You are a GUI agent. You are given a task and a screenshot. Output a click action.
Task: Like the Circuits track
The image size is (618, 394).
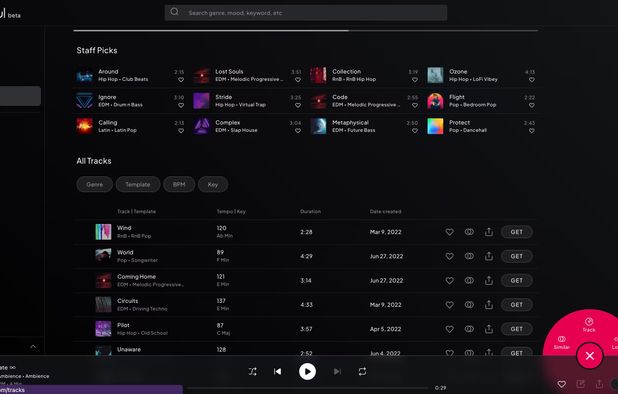tap(449, 305)
